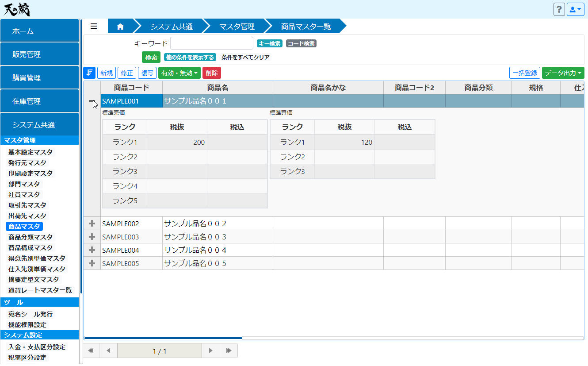Open the ホーム sidebar menu

(39, 31)
